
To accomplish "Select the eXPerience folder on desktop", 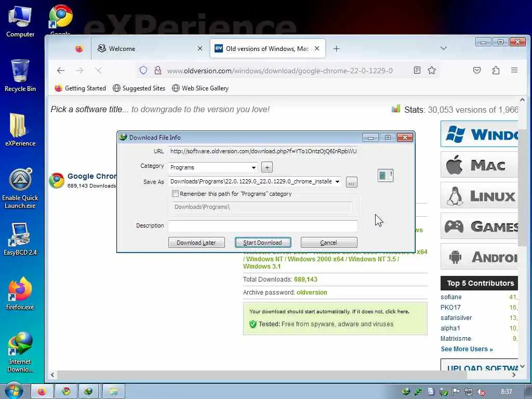I will [20, 129].
